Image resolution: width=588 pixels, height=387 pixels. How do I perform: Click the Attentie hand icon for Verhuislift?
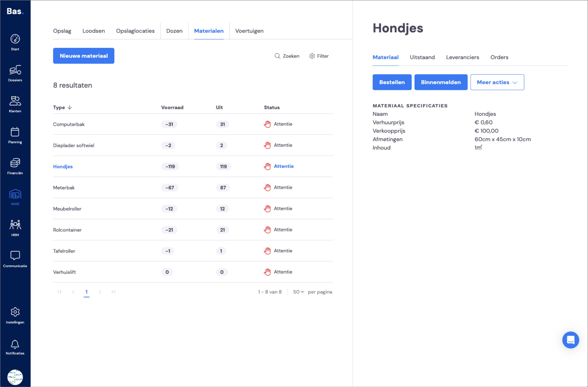[267, 272]
